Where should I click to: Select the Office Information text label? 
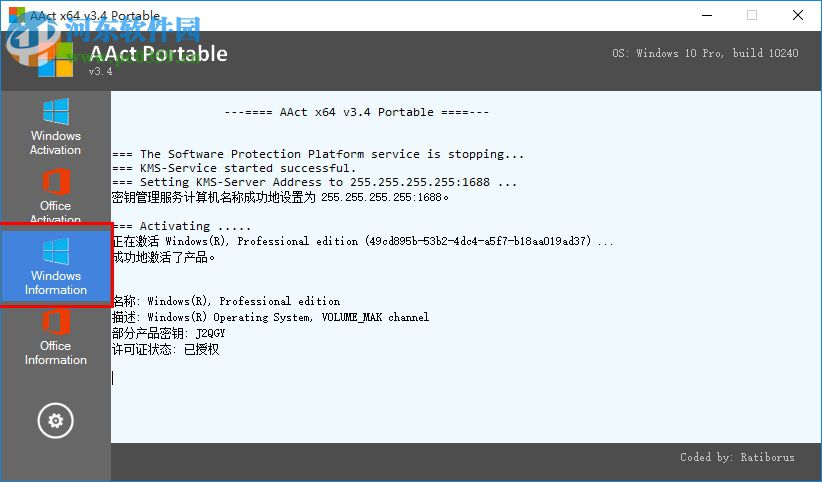[55, 353]
